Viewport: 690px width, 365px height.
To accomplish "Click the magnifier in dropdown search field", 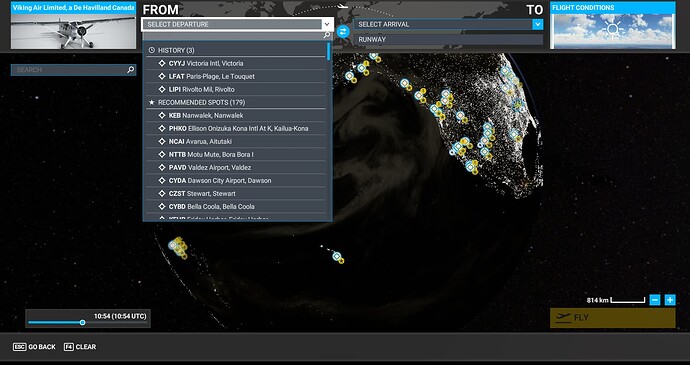I will [x=327, y=35].
